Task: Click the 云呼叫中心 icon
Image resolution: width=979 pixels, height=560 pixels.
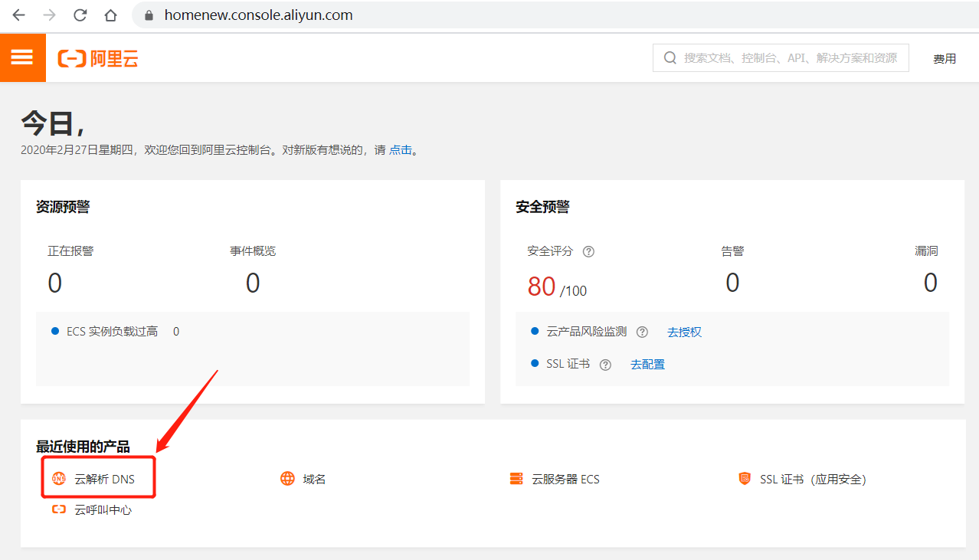Action: pos(58,509)
